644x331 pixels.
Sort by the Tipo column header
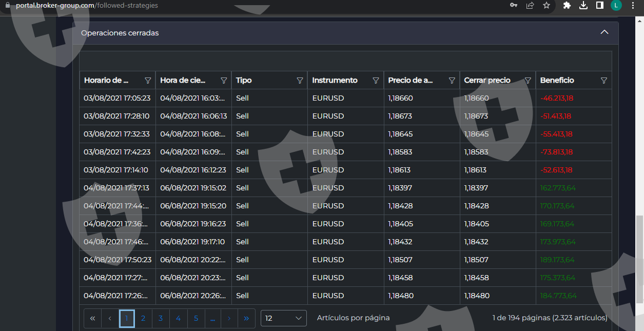tap(244, 81)
